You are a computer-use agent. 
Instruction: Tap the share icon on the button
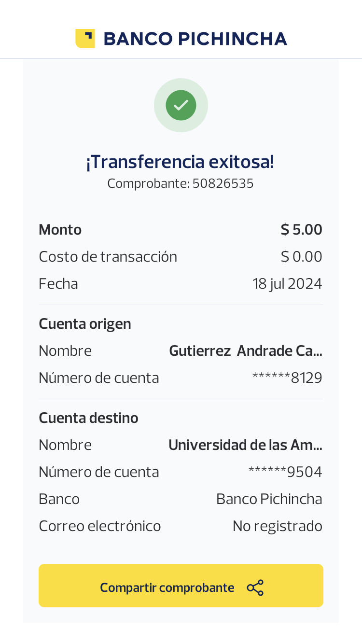tap(255, 588)
